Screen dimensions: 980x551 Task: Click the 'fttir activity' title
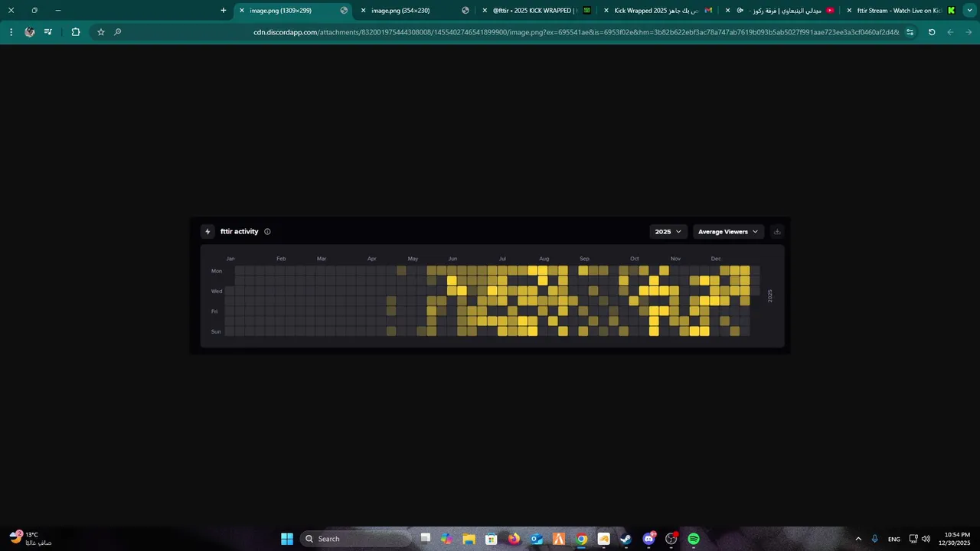[x=240, y=232]
